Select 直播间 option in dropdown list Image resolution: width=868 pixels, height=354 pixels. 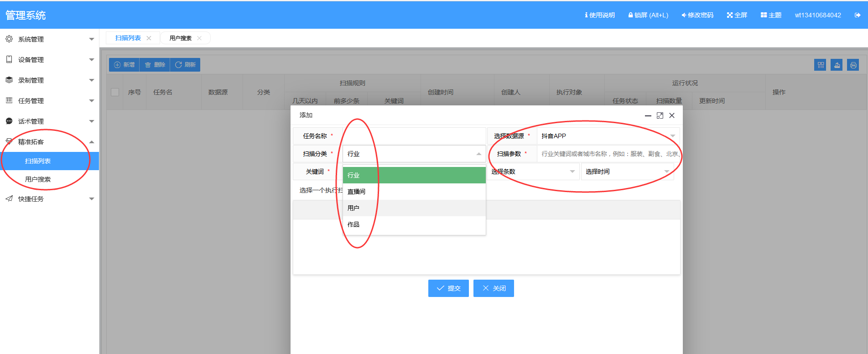414,192
